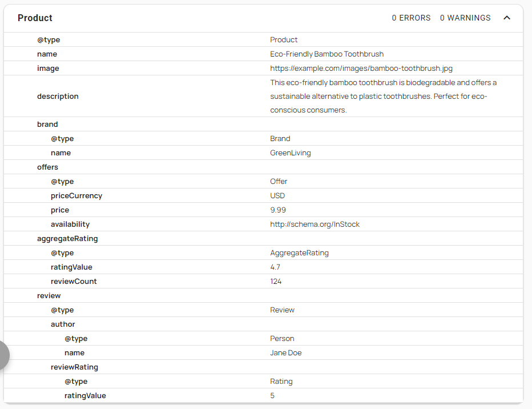This screenshot has width=532, height=409.
Task: Click the priceCurrency property label
Action: pos(76,196)
